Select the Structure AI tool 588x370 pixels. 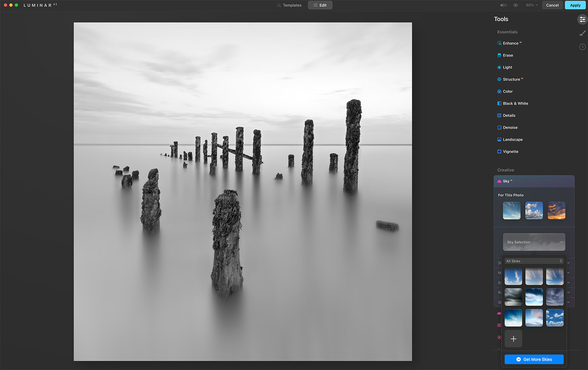coord(512,79)
